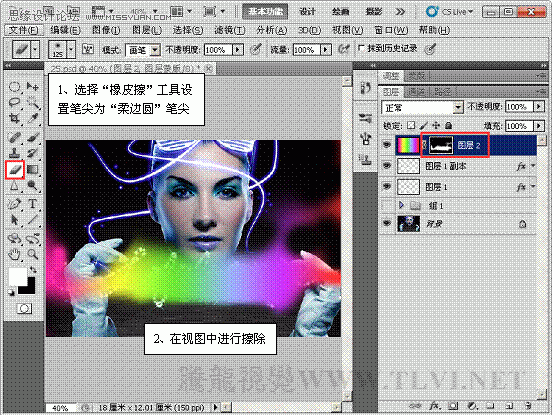Select the Zoom tool
This screenshot has height=415, width=552.
pos(33,254)
